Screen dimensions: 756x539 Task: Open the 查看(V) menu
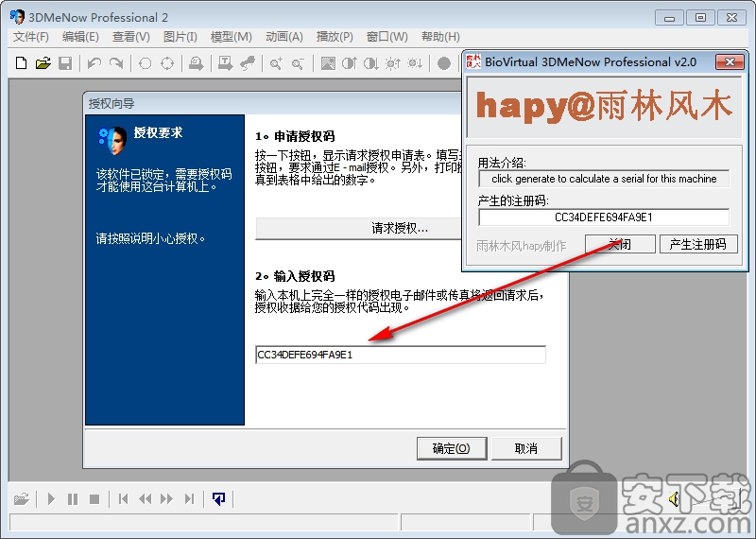point(131,37)
